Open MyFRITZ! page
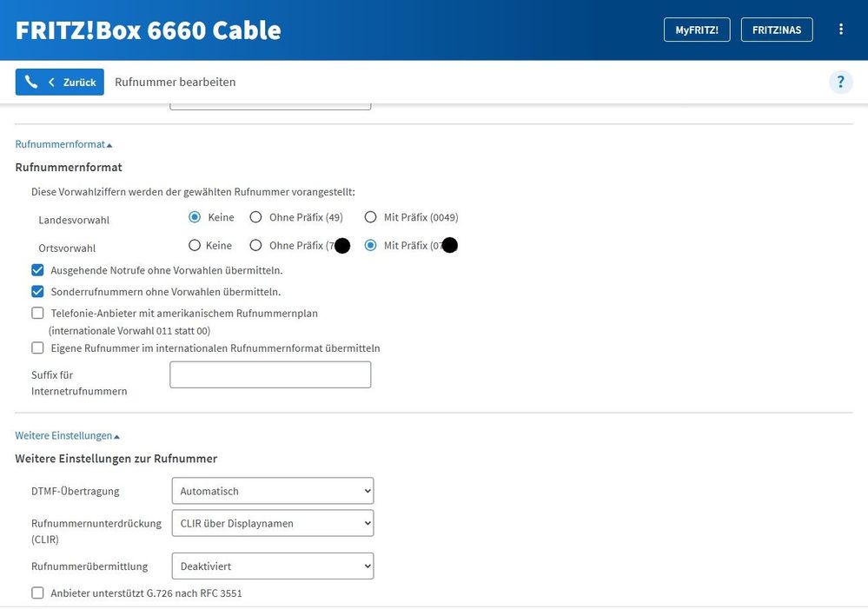The height and width of the screenshot is (609, 868). click(x=697, y=30)
